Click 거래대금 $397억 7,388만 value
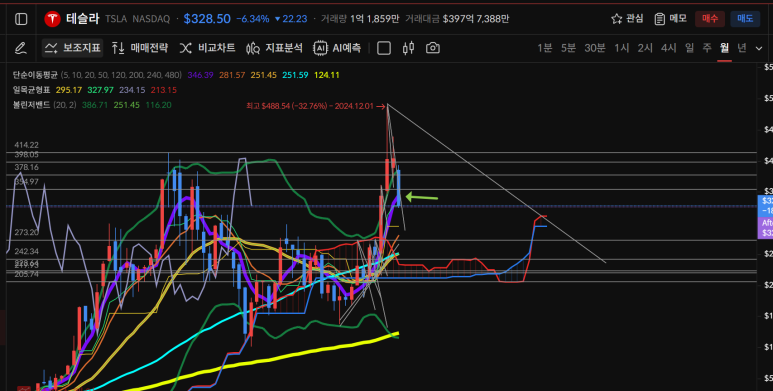This screenshot has width=773, height=391. point(476,19)
